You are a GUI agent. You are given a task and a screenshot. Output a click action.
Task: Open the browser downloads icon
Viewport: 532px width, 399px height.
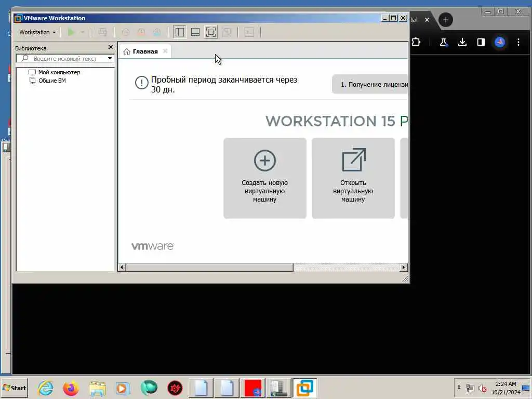click(x=462, y=42)
